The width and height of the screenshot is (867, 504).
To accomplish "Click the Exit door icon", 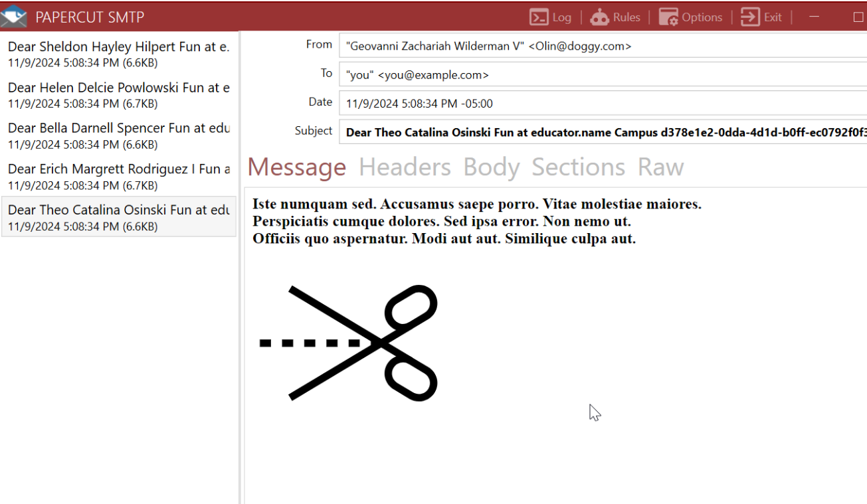I will click(x=749, y=17).
